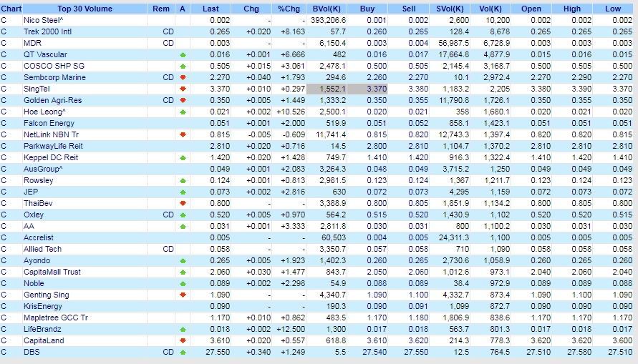
Task: Open chart link for Nico Steel row
Action: 4,20
